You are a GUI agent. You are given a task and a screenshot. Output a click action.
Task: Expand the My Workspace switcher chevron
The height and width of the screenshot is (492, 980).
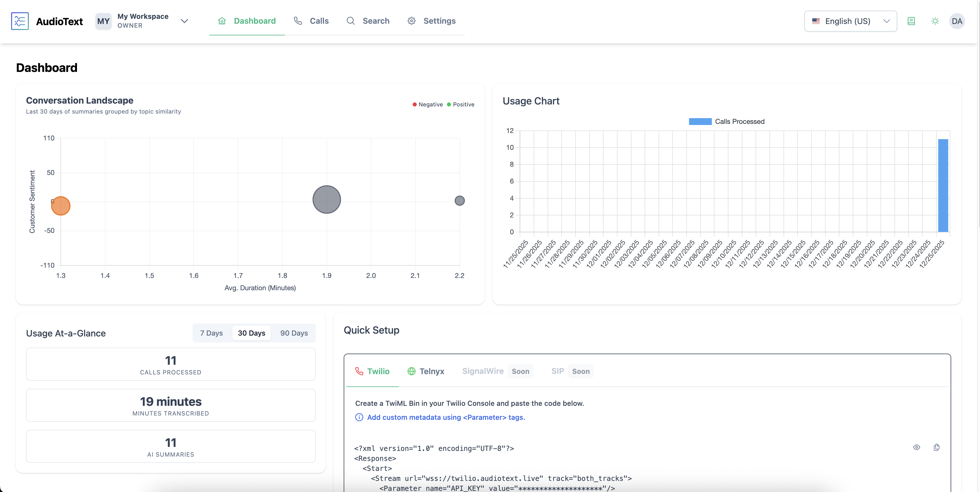pyautogui.click(x=185, y=21)
